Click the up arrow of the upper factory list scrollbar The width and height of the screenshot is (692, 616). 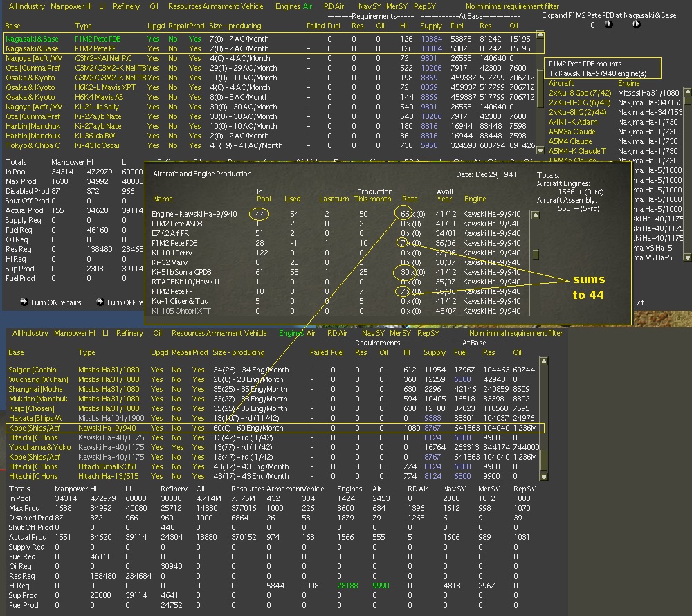pos(540,35)
